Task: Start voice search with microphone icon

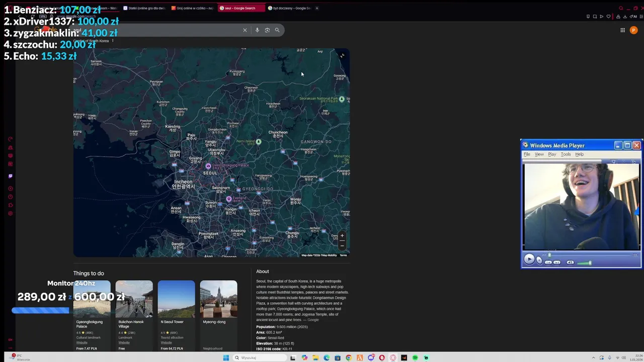Action: coord(257,30)
